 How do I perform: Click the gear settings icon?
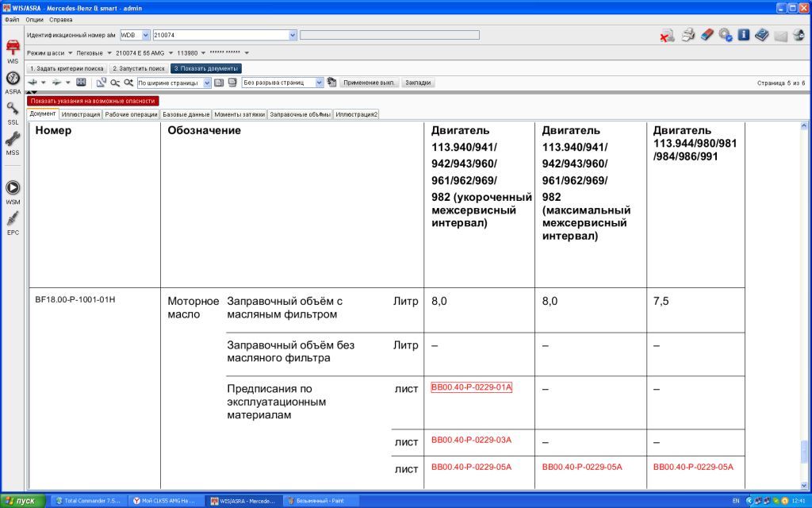coord(725,35)
